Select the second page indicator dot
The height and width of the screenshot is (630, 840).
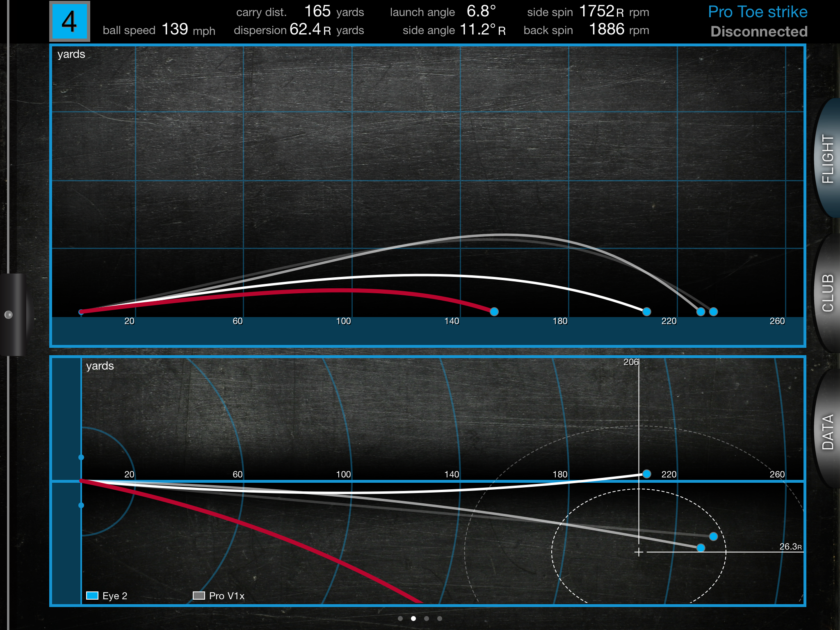413,619
